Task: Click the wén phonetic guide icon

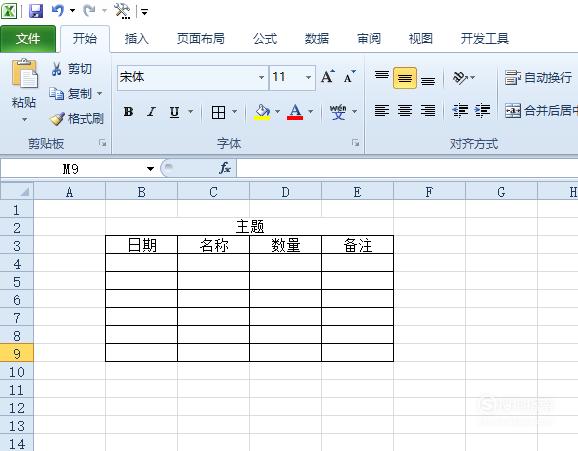Action: point(338,112)
